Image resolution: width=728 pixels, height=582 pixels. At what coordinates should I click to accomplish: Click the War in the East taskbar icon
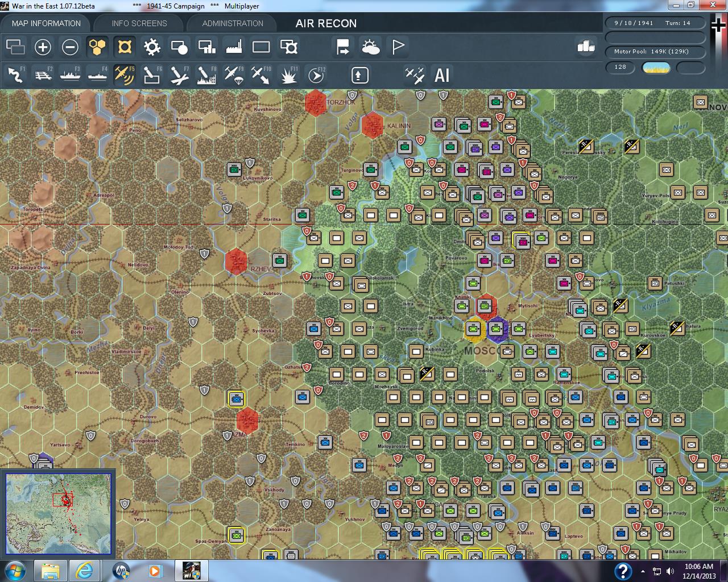191,571
